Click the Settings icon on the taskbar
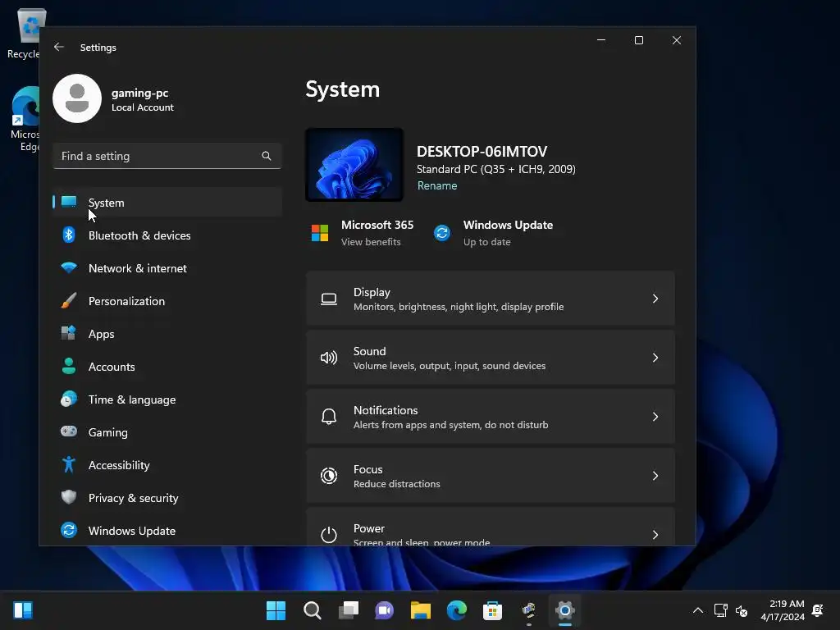 coord(564,610)
